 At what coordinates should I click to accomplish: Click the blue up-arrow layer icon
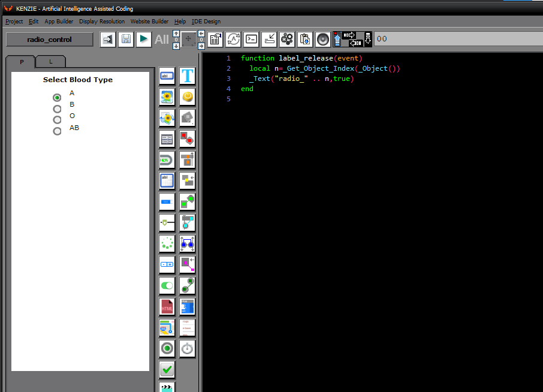point(337,40)
